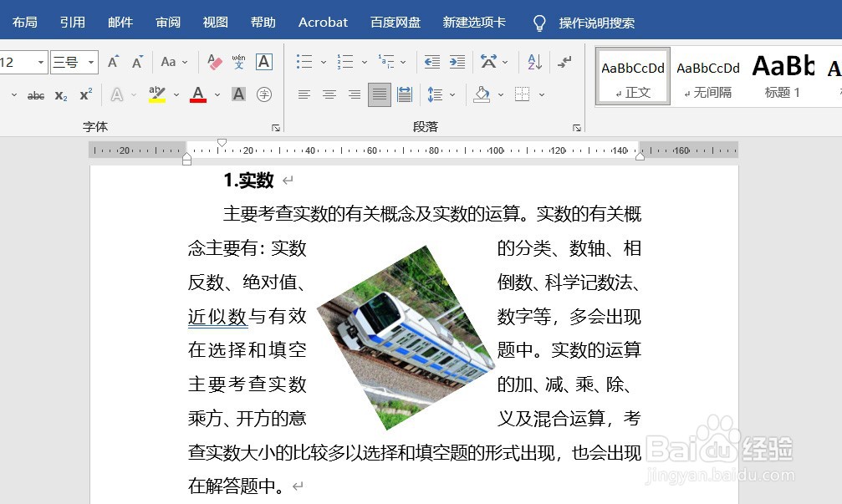Viewport: 842px width, 504px height.
Task: Expand the bullets list dropdown
Action: click(x=322, y=61)
